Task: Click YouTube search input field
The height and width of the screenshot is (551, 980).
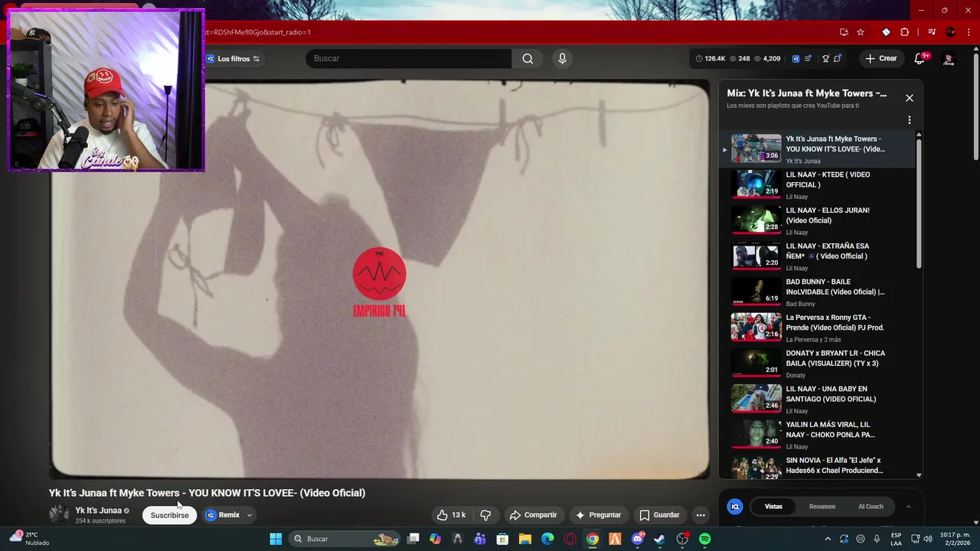Action: pos(409,59)
